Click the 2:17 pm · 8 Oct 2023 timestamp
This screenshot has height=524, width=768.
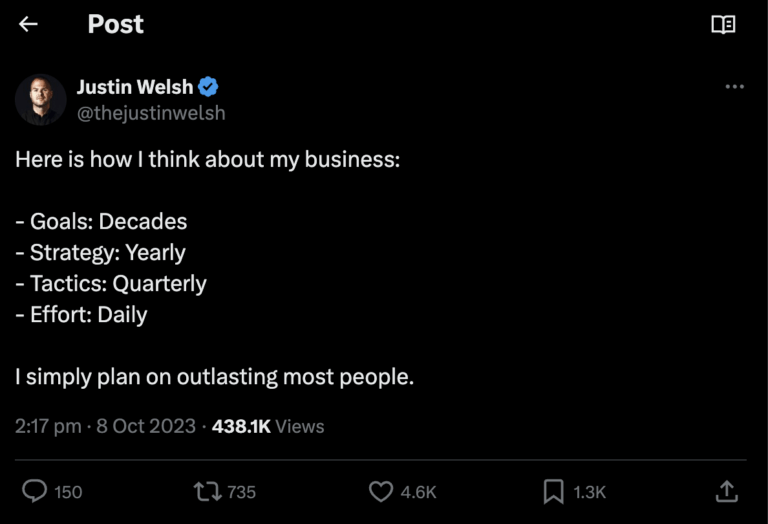(x=105, y=426)
